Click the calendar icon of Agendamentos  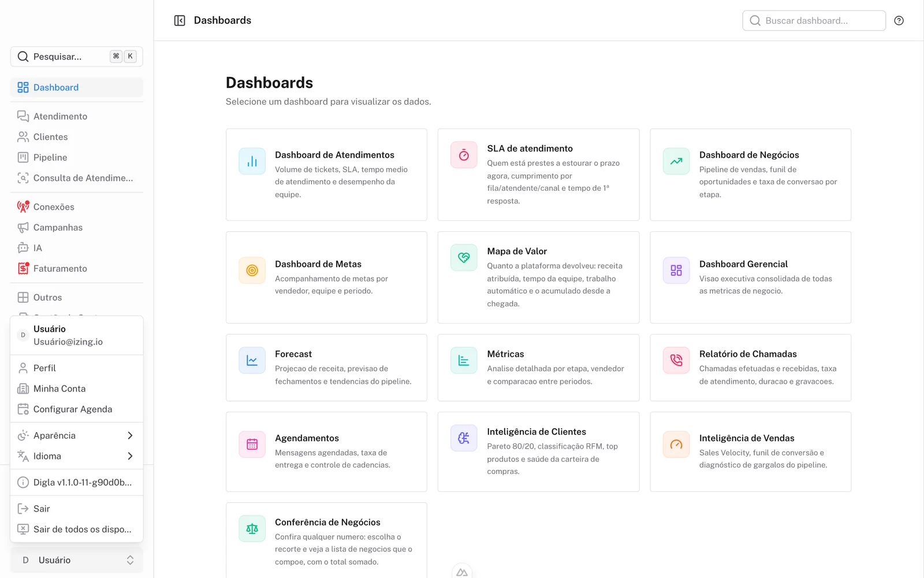tap(252, 444)
